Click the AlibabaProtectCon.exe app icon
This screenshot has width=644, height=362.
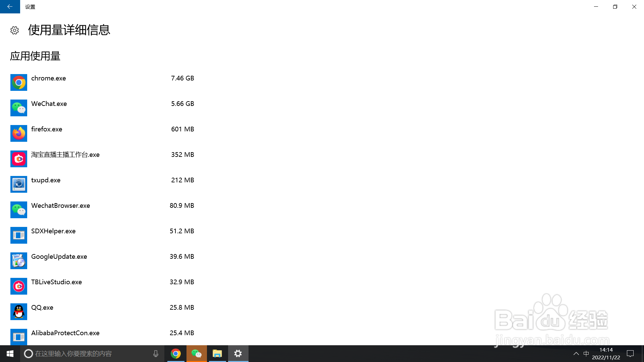19,337
